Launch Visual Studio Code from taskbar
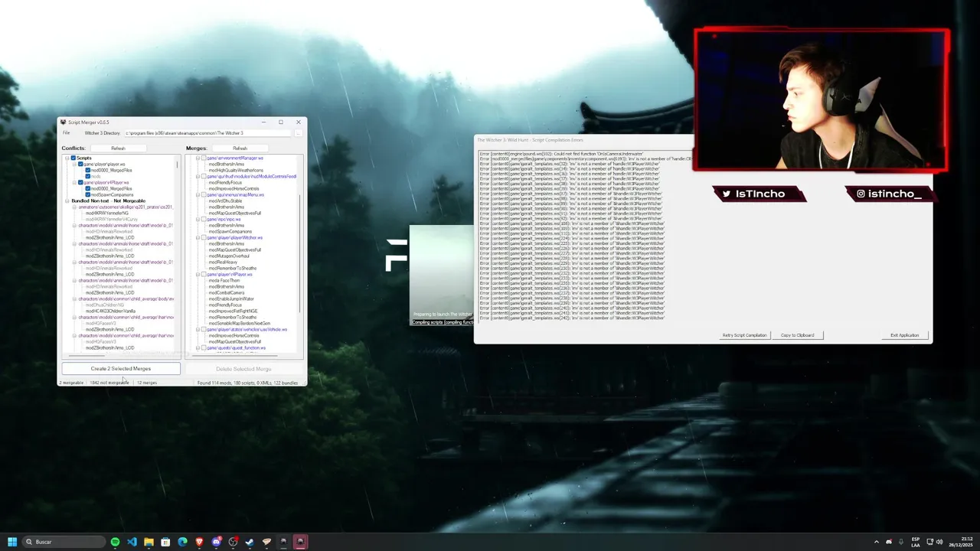The width and height of the screenshot is (980, 551). point(132,542)
